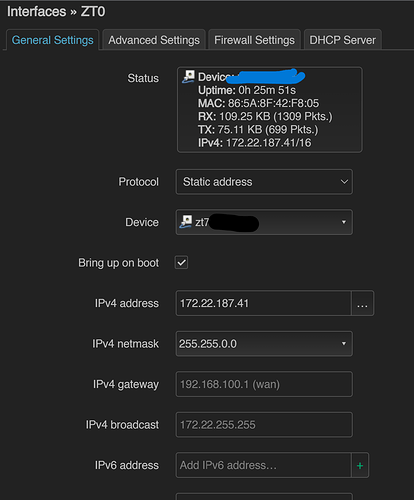Click the network device icon in Status box
This screenshot has height=500, width=414.
(x=188, y=76)
